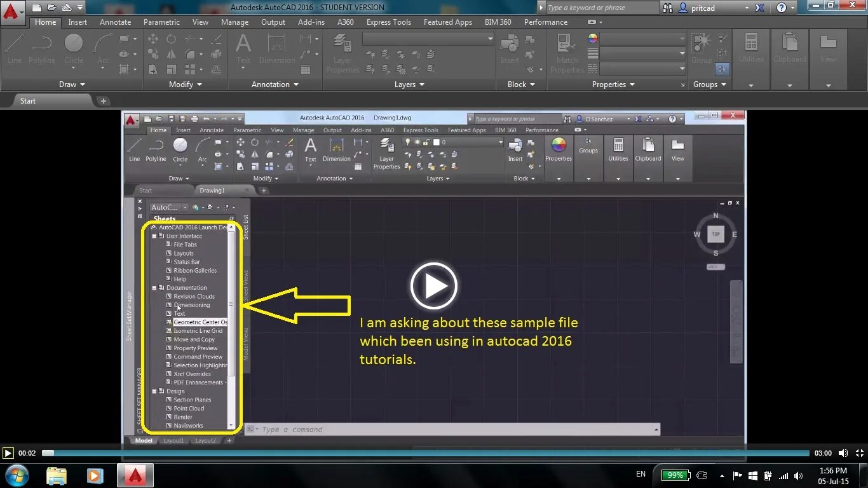Open File Explorer from taskbar
The image size is (868, 488).
tap(57, 475)
